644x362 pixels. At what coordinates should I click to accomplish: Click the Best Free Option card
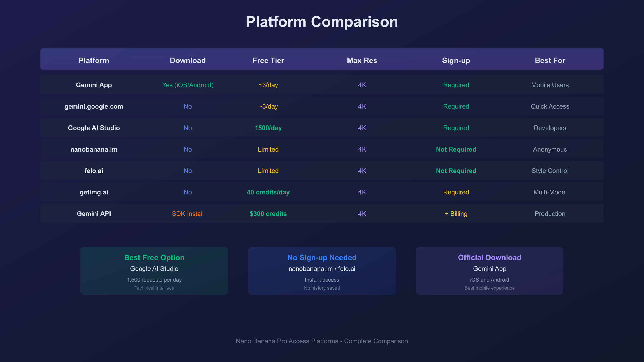click(x=154, y=271)
